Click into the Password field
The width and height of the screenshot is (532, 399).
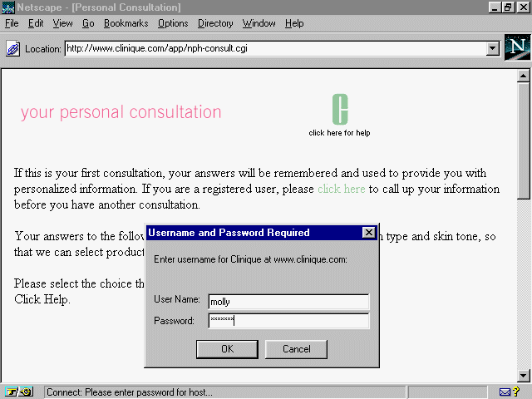pyautogui.click(x=288, y=321)
